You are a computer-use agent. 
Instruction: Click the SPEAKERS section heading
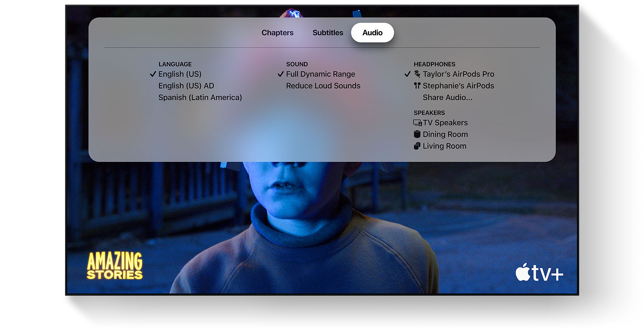tap(429, 113)
